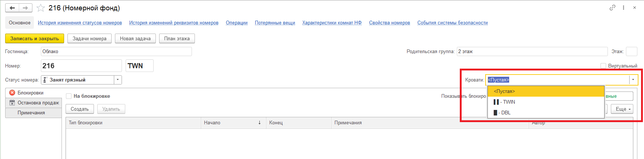Click the Тип блокировки column header
Image resolution: width=644 pixels, height=159 pixels.
[133, 122]
